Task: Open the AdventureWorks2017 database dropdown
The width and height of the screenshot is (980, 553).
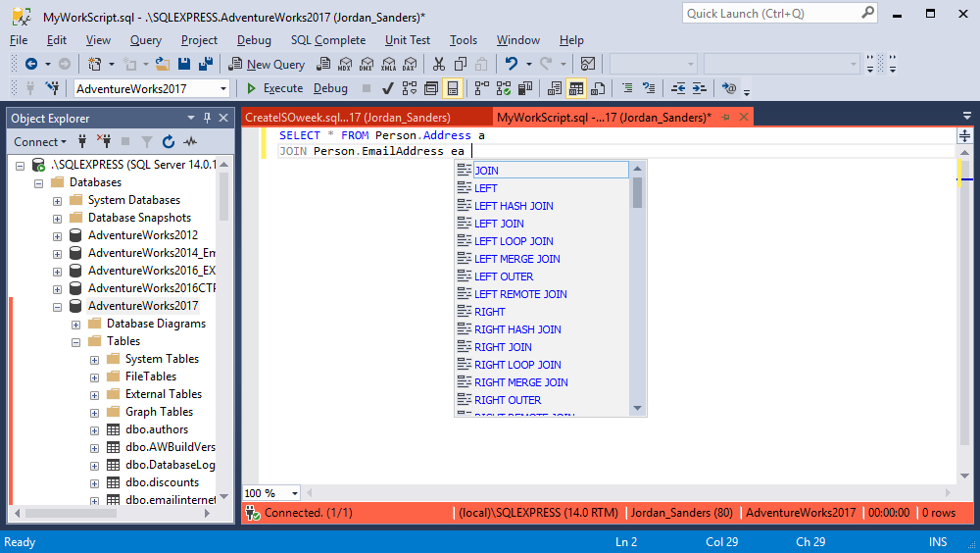Action: point(223,89)
